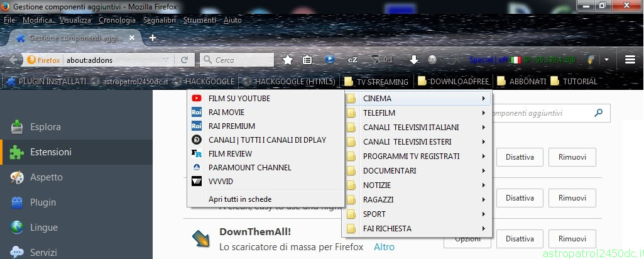Click the filter 0:1 toolbar icon
Screen dimensions: 644x259
pos(381,60)
